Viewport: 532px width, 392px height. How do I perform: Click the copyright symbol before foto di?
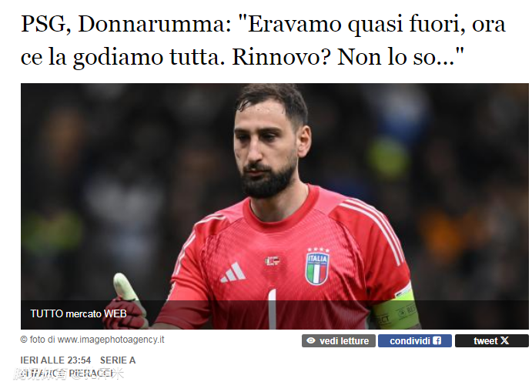pyautogui.click(x=24, y=340)
